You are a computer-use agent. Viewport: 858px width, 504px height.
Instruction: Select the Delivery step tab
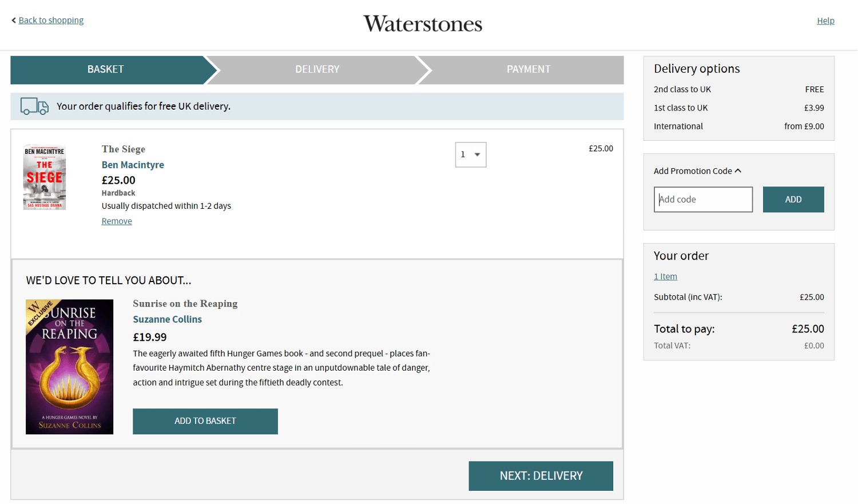click(x=317, y=69)
